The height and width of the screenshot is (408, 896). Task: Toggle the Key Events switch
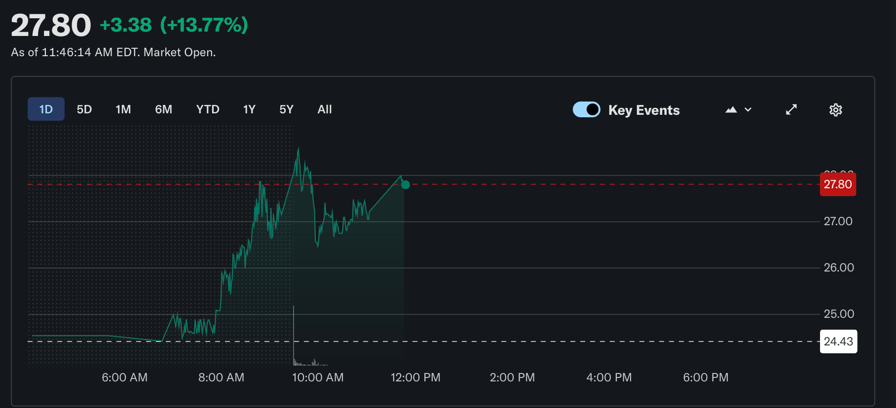pyautogui.click(x=586, y=110)
